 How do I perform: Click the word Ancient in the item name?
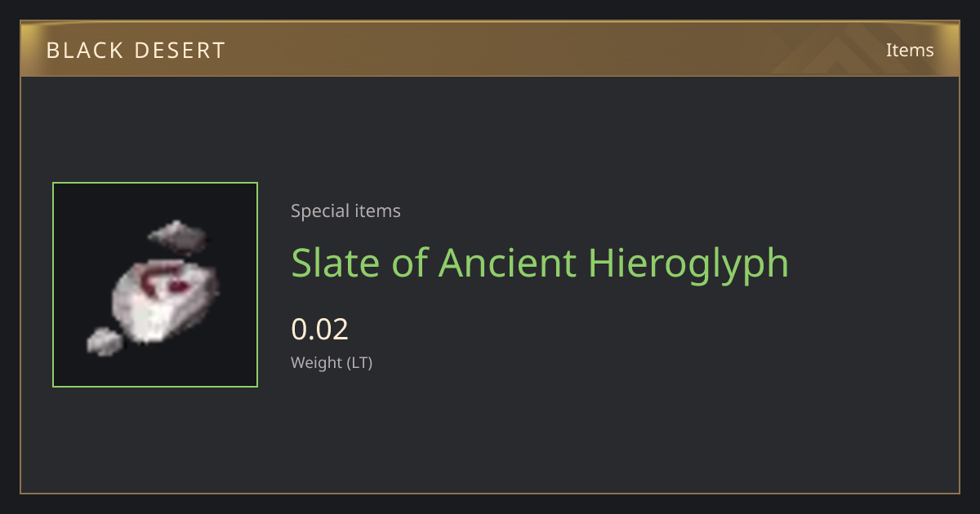coord(506,263)
